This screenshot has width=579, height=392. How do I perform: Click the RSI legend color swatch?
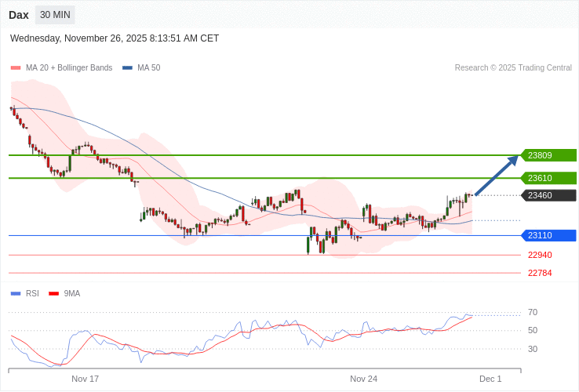coord(15,293)
